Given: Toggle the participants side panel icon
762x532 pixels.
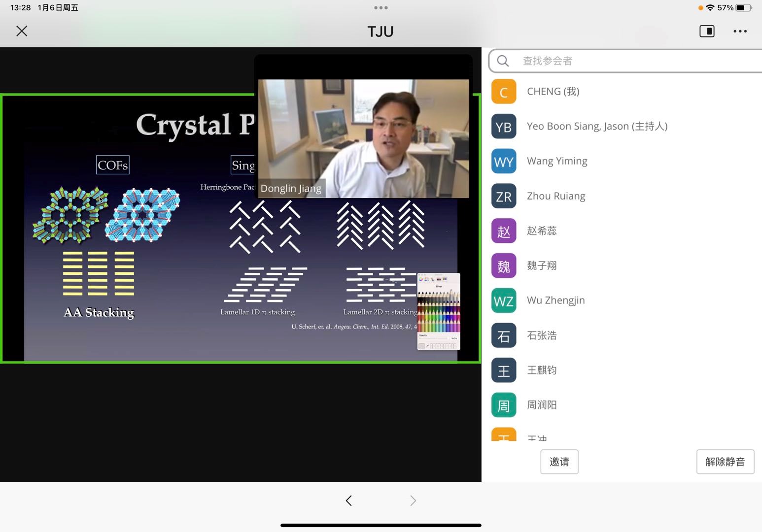Looking at the screenshot, I should click(707, 31).
